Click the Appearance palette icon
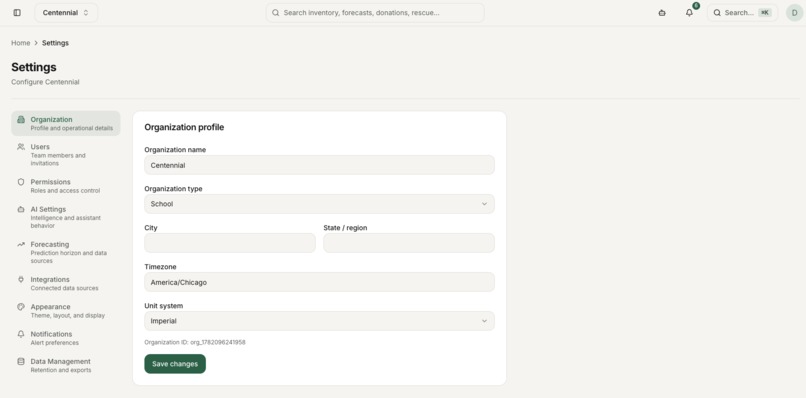The height and width of the screenshot is (398, 806). coord(21,307)
